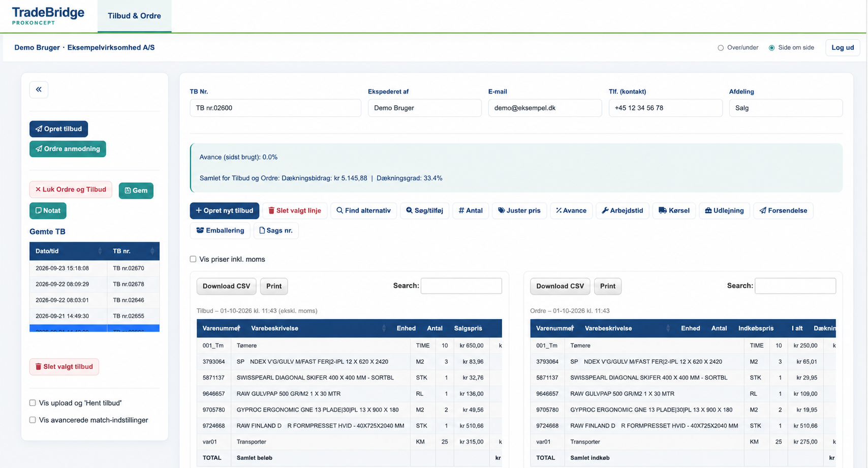Set case number via Sags nr.
Screen dimensions: 868x468
tap(276, 230)
